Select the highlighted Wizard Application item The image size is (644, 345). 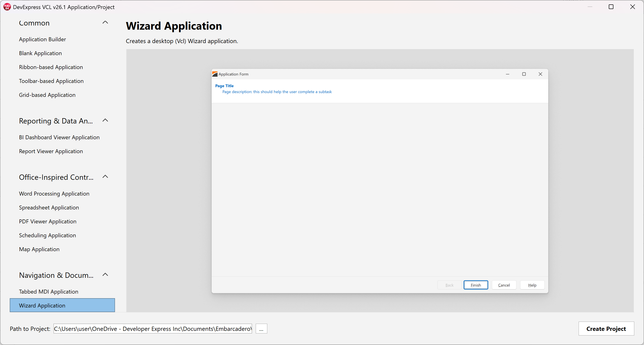62,305
